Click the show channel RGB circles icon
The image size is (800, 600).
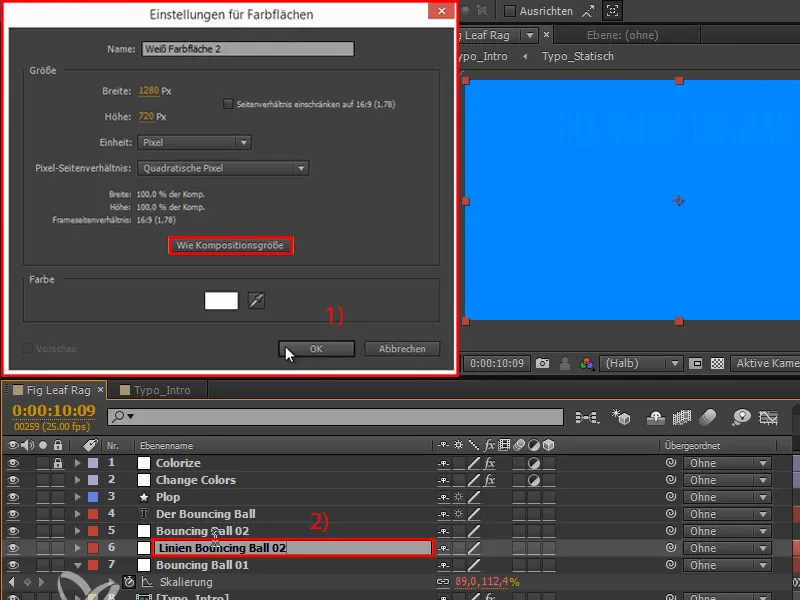point(587,363)
